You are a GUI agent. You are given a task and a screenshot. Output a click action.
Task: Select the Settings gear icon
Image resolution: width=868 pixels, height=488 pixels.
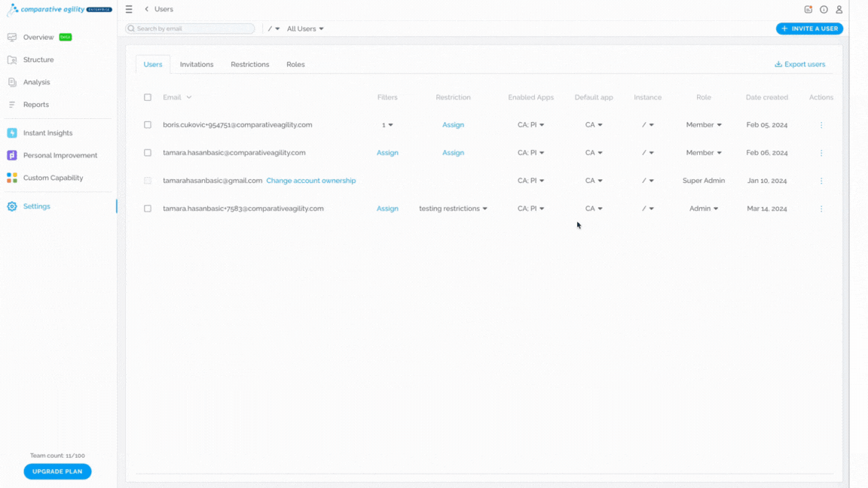pos(11,206)
